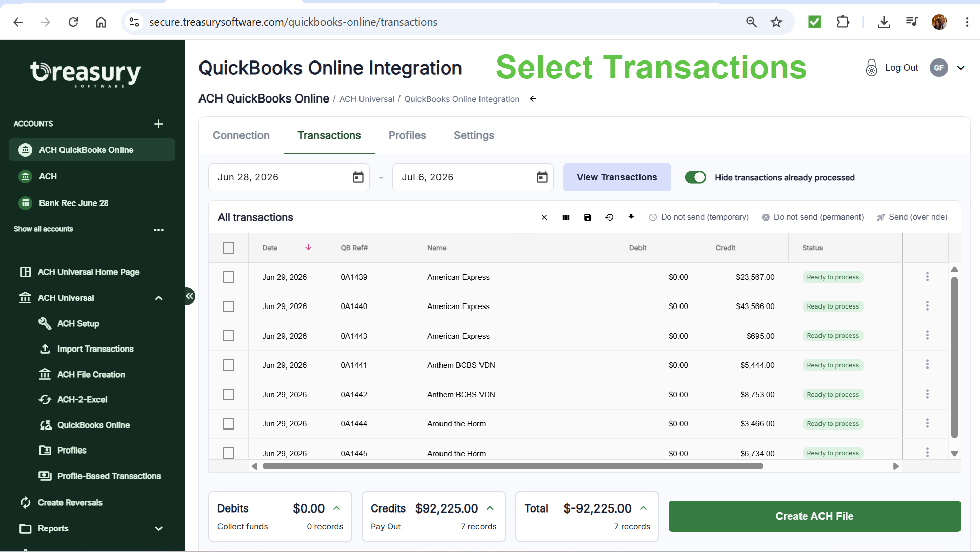This screenshot has height=552, width=980.
Task: Switch to the Transactions tab
Action: (329, 135)
